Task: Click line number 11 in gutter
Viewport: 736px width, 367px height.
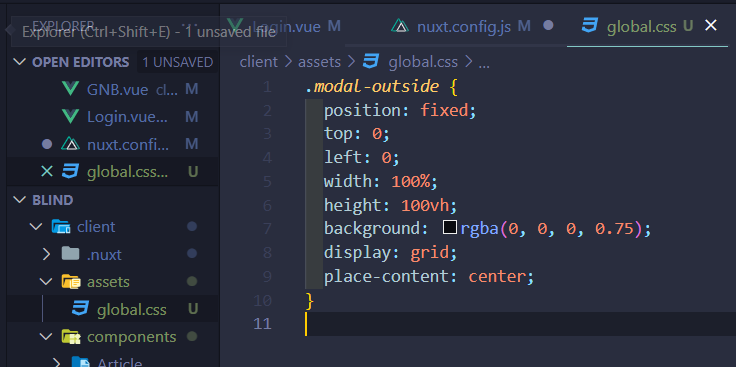Action: [262, 324]
